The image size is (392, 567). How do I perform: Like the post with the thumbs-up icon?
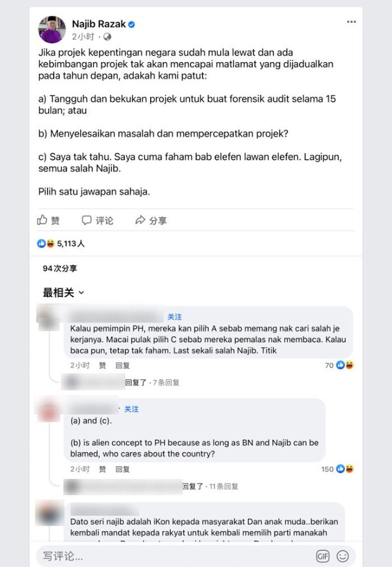tap(42, 220)
